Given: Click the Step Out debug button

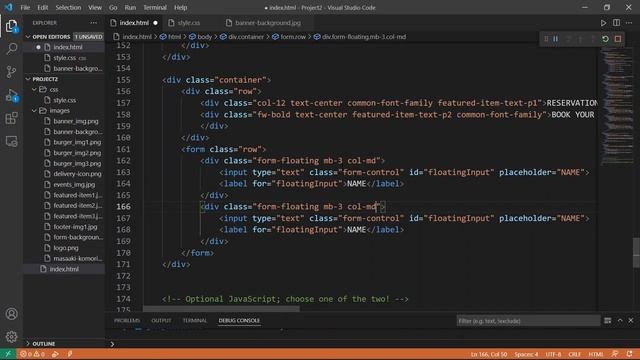Looking at the screenshot, I should click(x=593, y=39).
